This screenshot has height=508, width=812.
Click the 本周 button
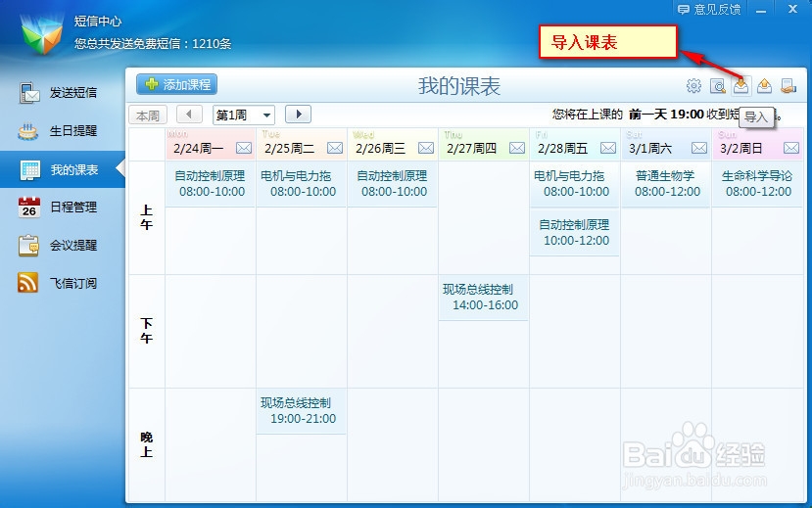pos(148,115)
